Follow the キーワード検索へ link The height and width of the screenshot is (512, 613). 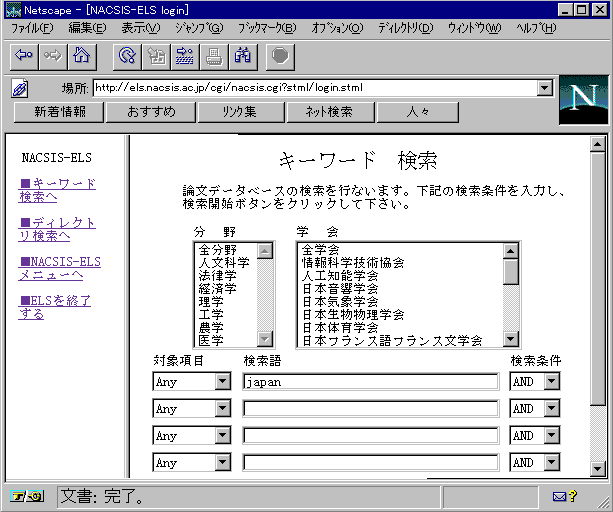[x=57, y=190]
